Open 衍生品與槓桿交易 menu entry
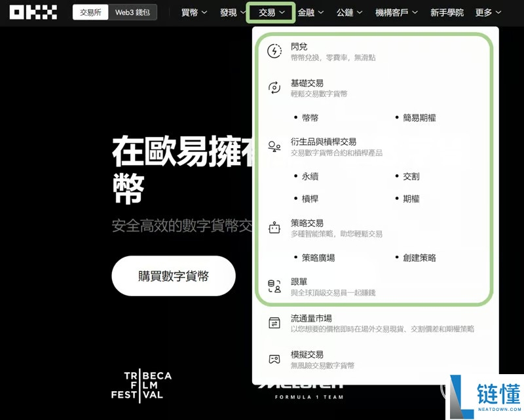This screenshot has height=420, width=524. 324,142
